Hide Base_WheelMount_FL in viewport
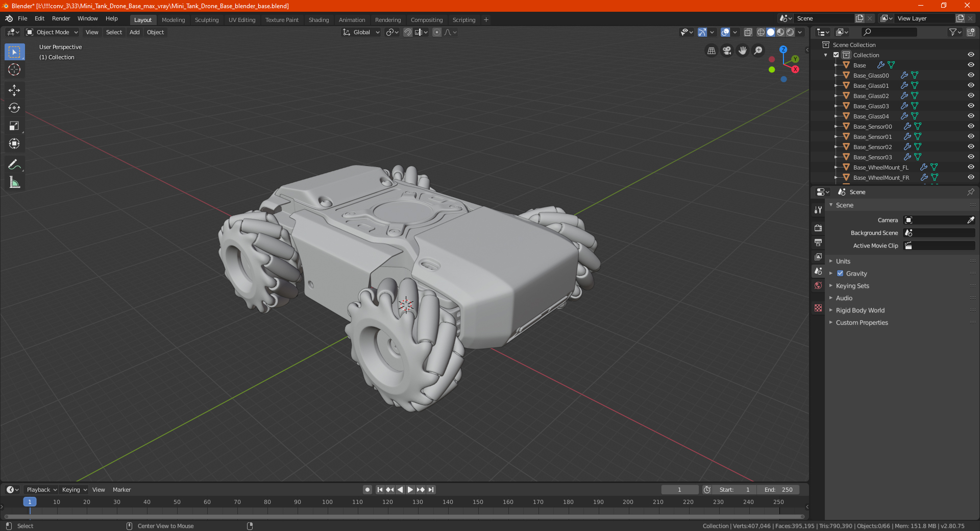Viewport: 980px width, 531px height. (971, 167)
